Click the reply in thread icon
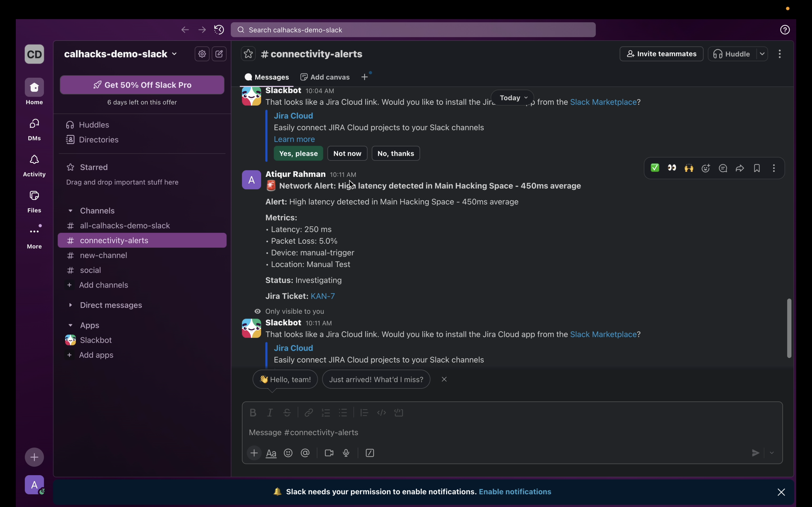Image resolution: width=812 pixels, height=507 pixels. pyautogui.click(x=723, y=168)
